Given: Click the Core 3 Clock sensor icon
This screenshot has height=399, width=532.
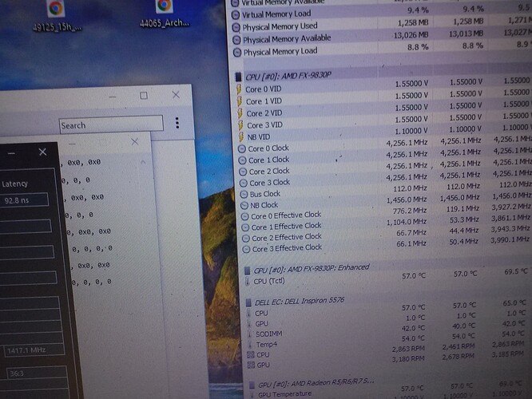Looking at the screenshot, I should pos(244,183).
